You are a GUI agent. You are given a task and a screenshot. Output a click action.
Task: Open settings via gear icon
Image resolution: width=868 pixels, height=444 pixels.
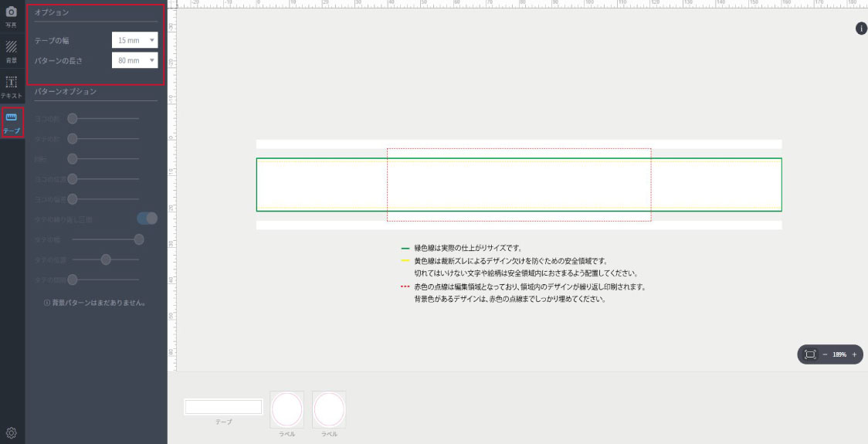pos(12,432)
